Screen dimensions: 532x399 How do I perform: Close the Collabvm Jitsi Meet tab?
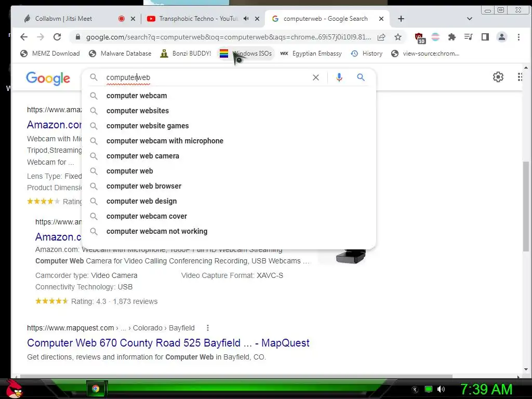tap(133, 19)
